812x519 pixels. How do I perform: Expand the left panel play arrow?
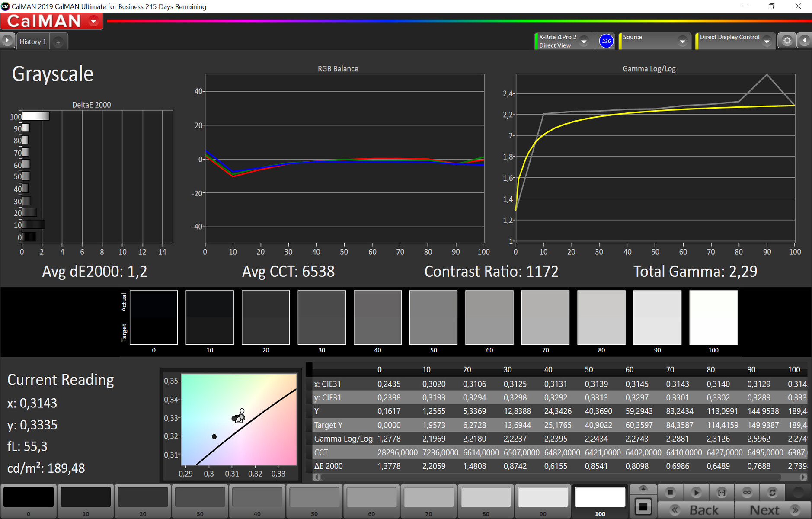pyautogui.click(x=7, y=40)
